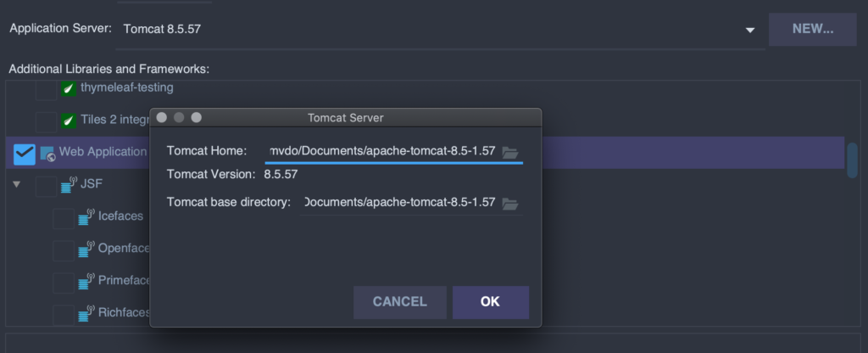
Task: Click the NEW... server button
Action: [813, 30]
